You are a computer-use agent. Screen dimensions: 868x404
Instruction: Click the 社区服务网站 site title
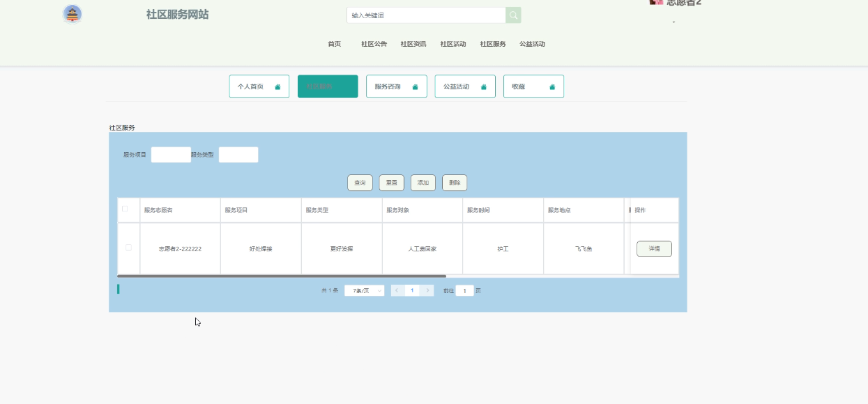pyautogui.click(x=177, y=15)
